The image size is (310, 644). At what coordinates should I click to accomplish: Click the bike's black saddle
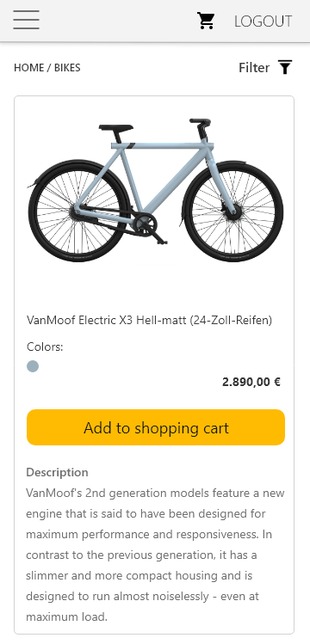(115, 128)
